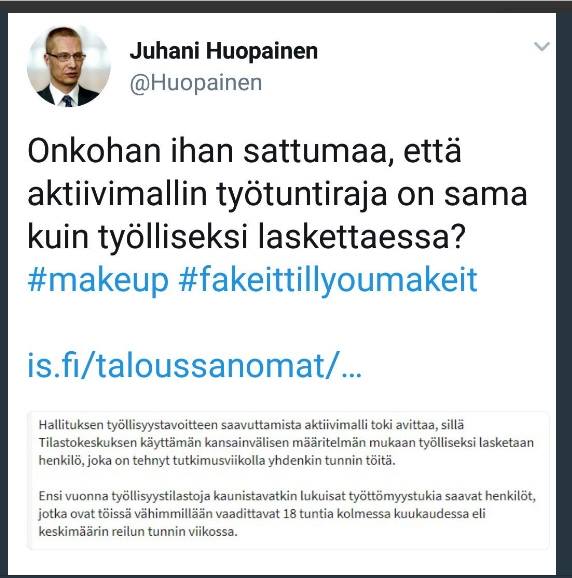Viewport: 572px width, 578px height.
Task: Click the dark backdrop right of tweet card
Action: pos(564,295)
